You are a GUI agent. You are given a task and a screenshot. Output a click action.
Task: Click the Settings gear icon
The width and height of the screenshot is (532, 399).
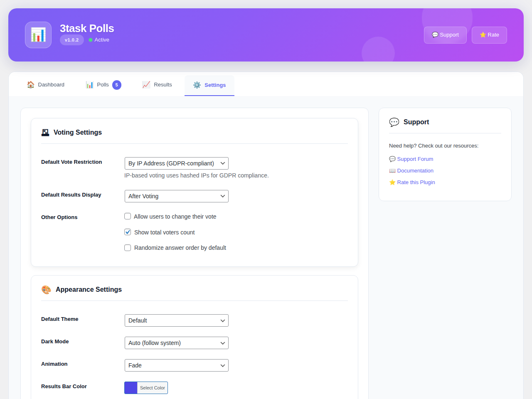tap(197, 85)
